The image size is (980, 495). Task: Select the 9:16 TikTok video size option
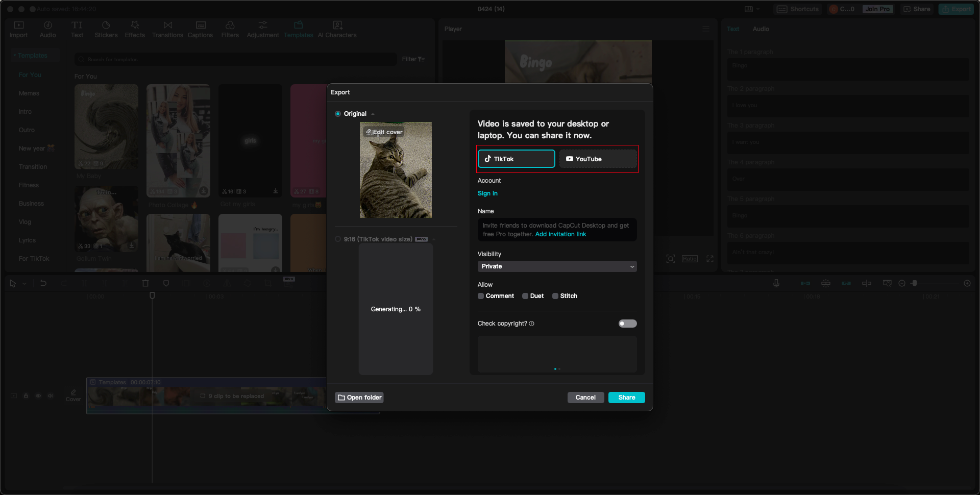[338, 239]
